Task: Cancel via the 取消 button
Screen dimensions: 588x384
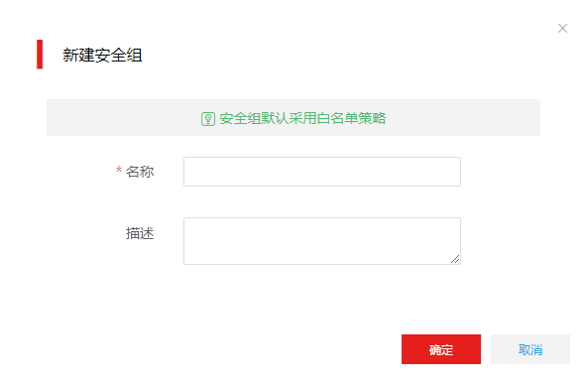Action: click(x=530, y=349)
